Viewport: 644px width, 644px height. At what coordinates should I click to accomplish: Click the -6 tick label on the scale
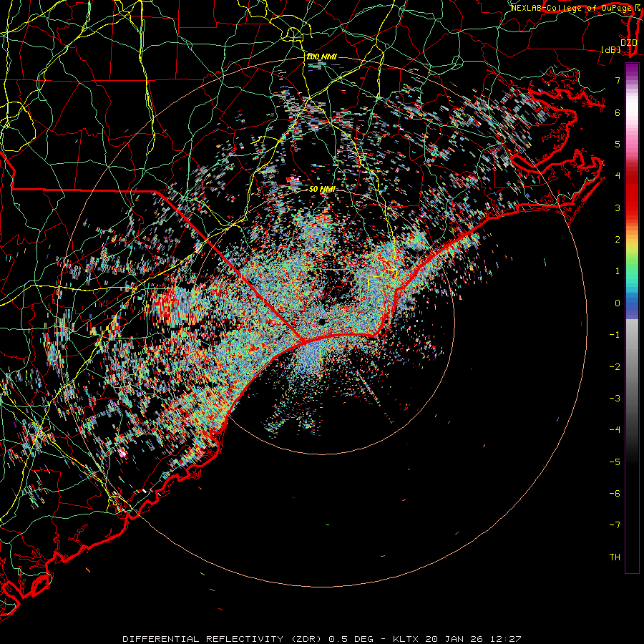click(615, 494)
